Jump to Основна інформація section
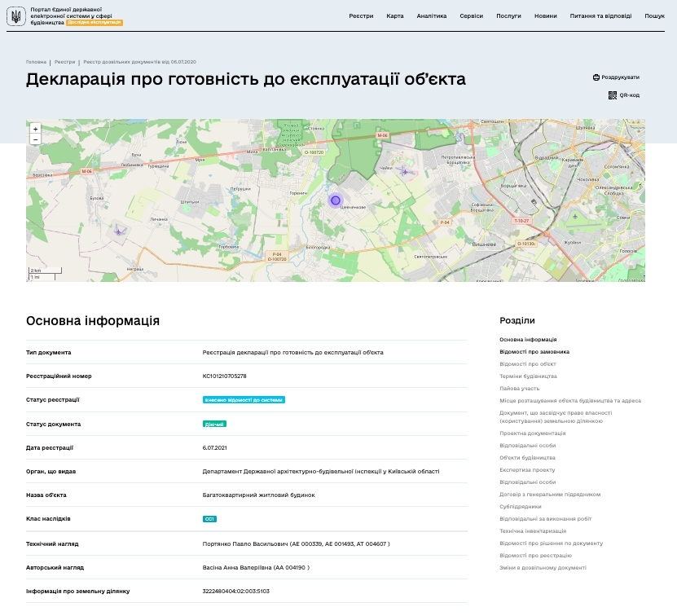The height and width of the screenshot is (616, 677). coord(528,340)
